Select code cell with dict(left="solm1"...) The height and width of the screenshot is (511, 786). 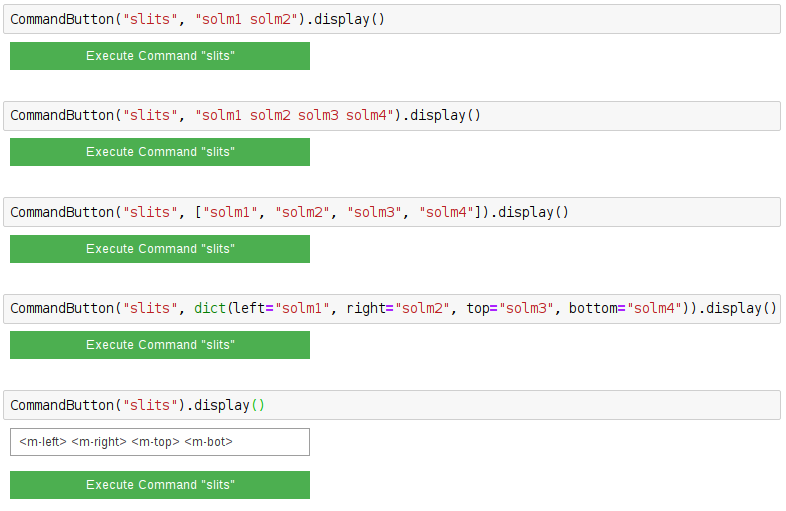(392, 308)
